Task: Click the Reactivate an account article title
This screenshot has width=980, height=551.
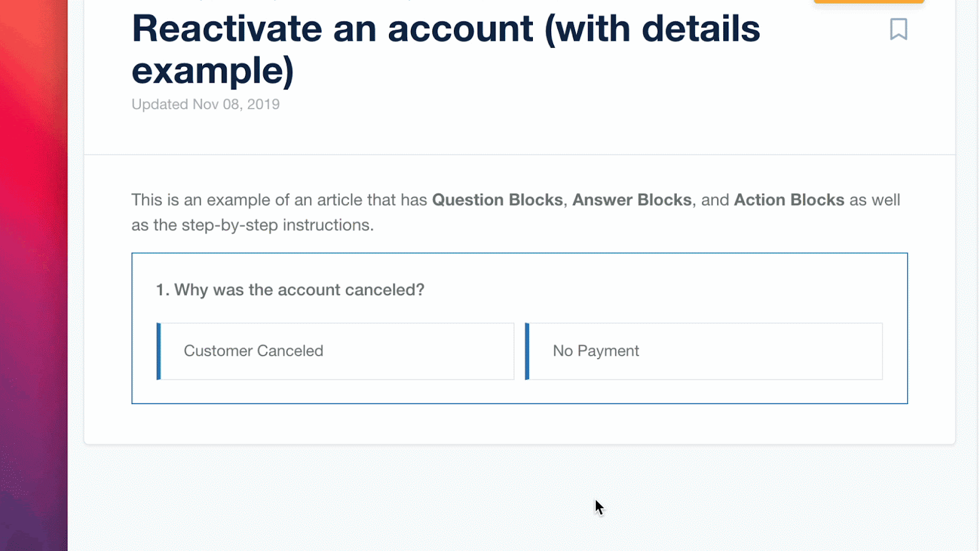Action: [332, 29]
